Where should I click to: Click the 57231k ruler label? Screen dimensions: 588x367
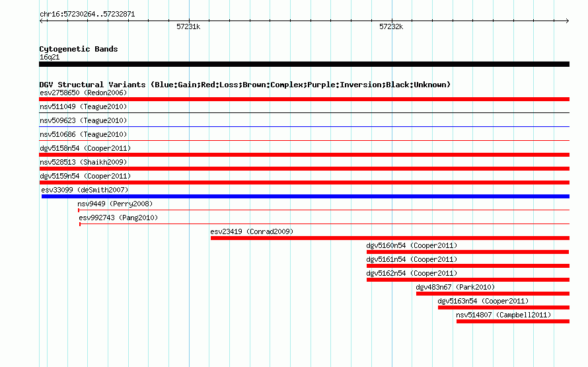188,26
